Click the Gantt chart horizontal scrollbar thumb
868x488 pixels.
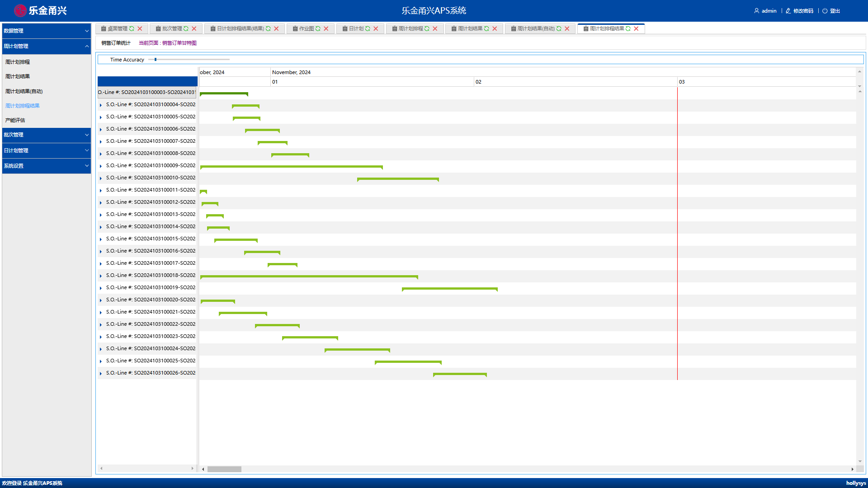point(224,469)
